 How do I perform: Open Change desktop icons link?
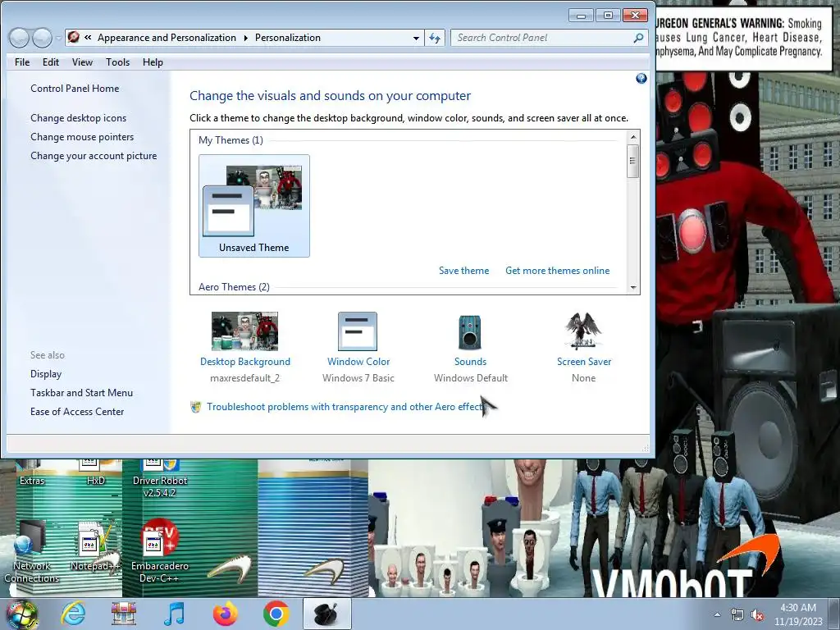pyautogui.click(x=78, y=118)
